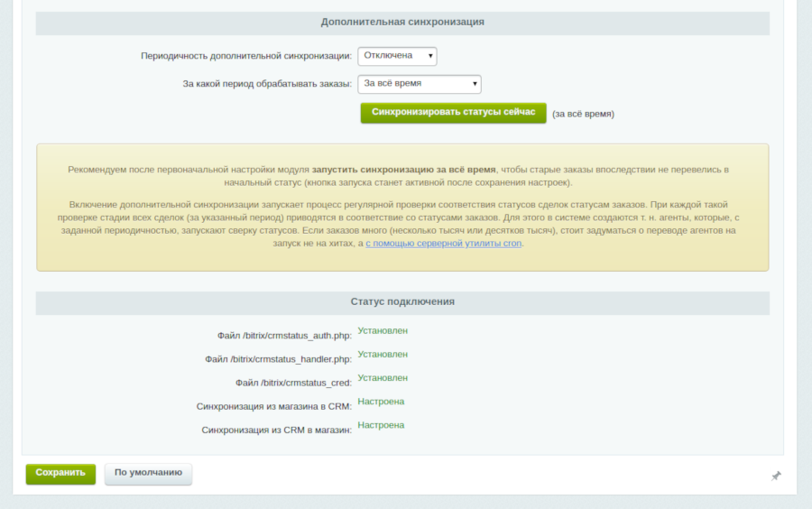
Task: Reset settings with По умолчанию button
Action: coord(148,473)
